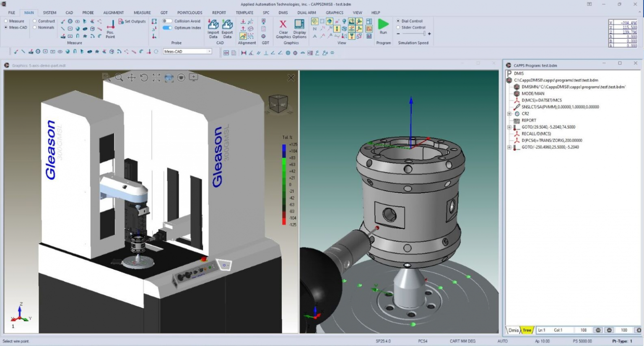Screen dimensions: 644x346
Task: Select the Slider Control radio button
Action: click(398, 28)
